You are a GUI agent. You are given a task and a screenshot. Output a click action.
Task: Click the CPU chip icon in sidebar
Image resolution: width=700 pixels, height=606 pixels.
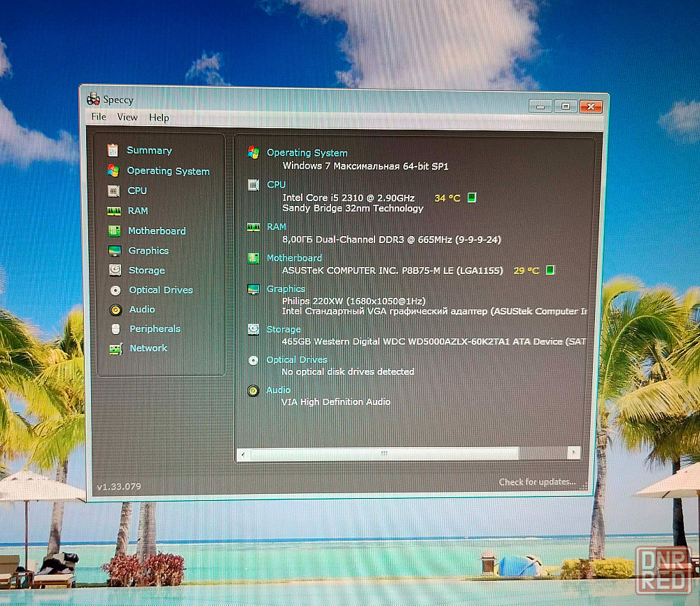pyautogui.click(x=113, y=191)
